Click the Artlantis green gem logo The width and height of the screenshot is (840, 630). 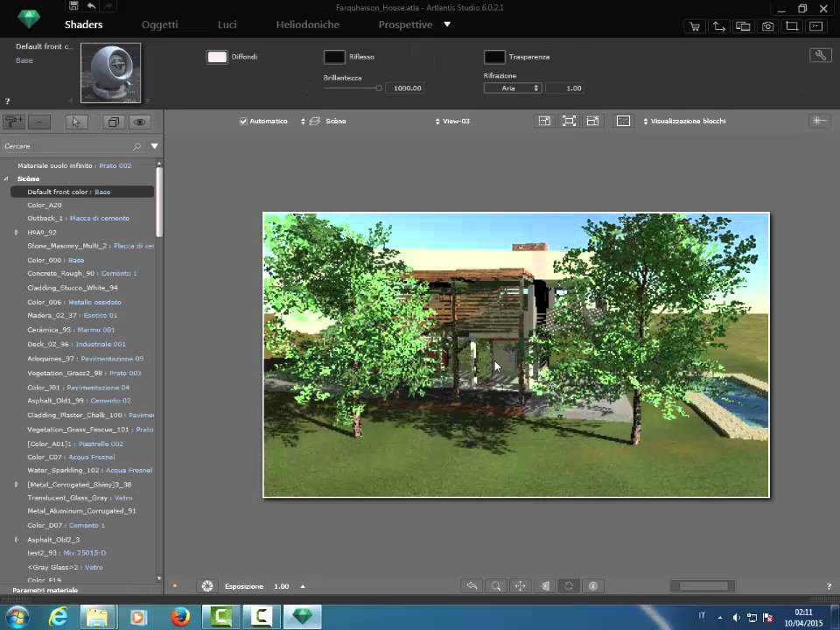click(x=28, y=19)
